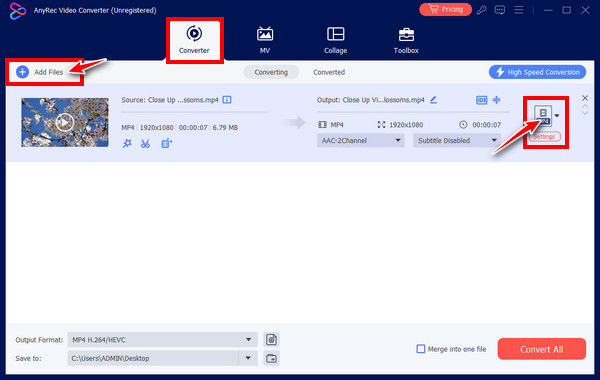Open the Collage tab

tap(335, 40)
